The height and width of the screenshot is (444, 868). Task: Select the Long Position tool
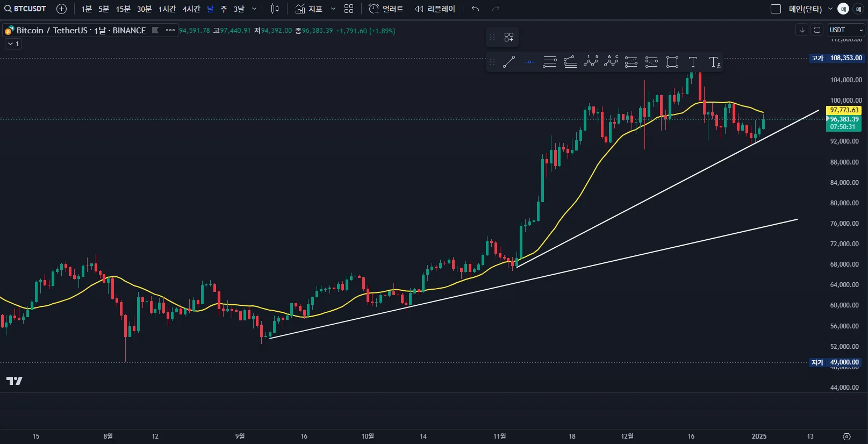click(x=632, y=62)
